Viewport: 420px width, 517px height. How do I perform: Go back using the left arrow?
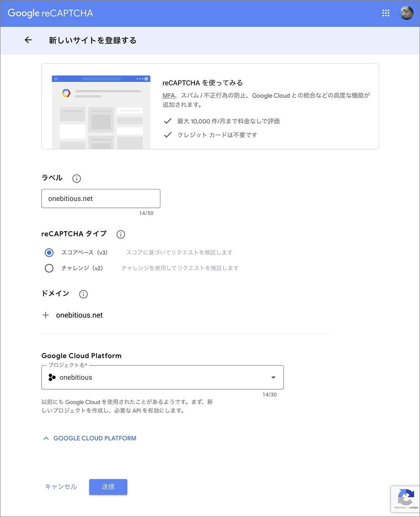[x=28, y=40]
